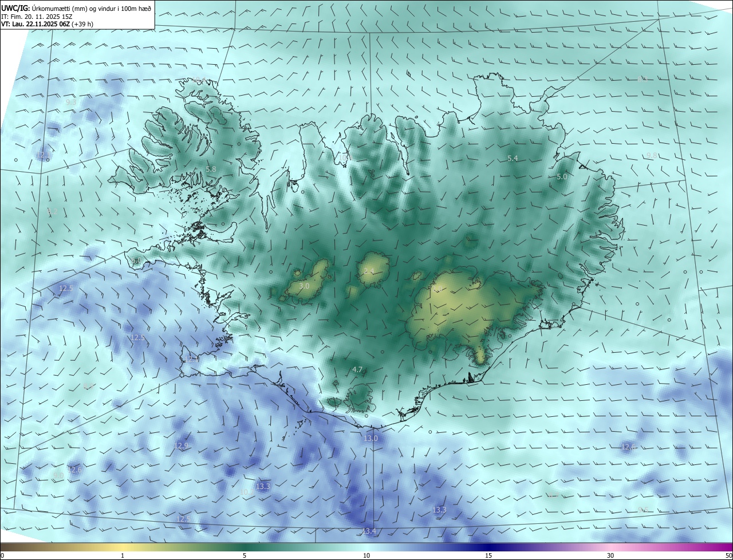Pick the yellow color scale segment above 1
The width and height of the screenshot is (733, 560).
tap(123, 547)
